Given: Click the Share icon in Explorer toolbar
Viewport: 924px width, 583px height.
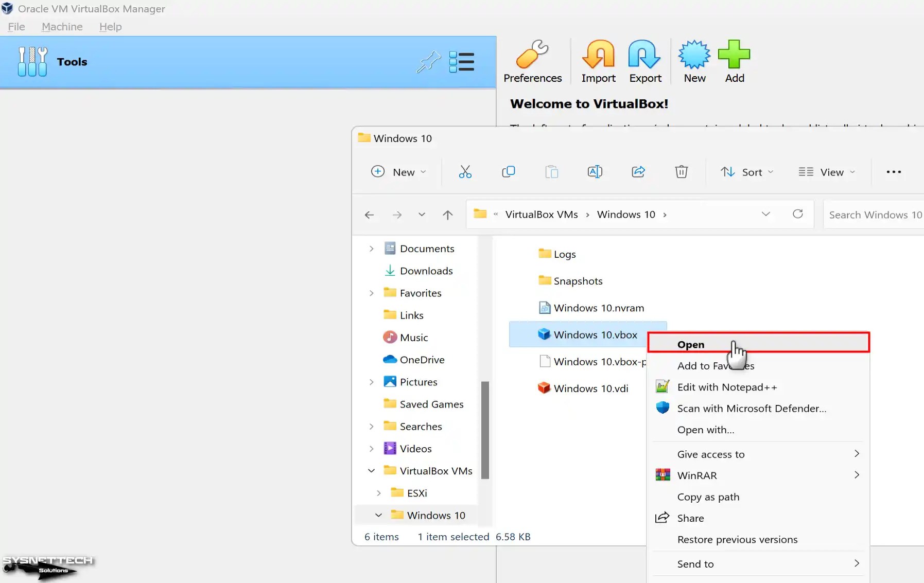Looking at the screenshot, I should tap(637, 172).
